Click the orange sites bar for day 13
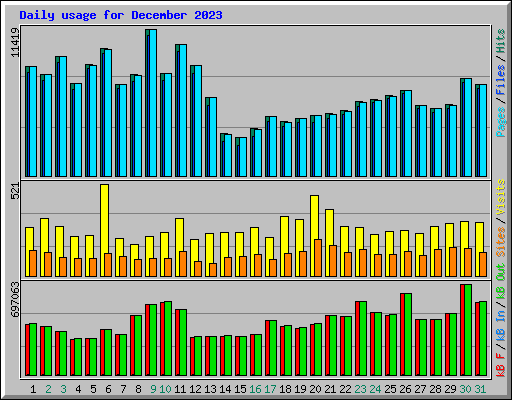 coord(213,270)
